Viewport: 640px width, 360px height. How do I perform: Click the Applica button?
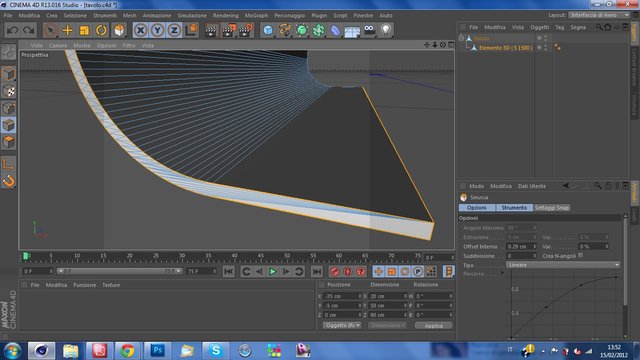pyautogui.click(x=433, y=326)
